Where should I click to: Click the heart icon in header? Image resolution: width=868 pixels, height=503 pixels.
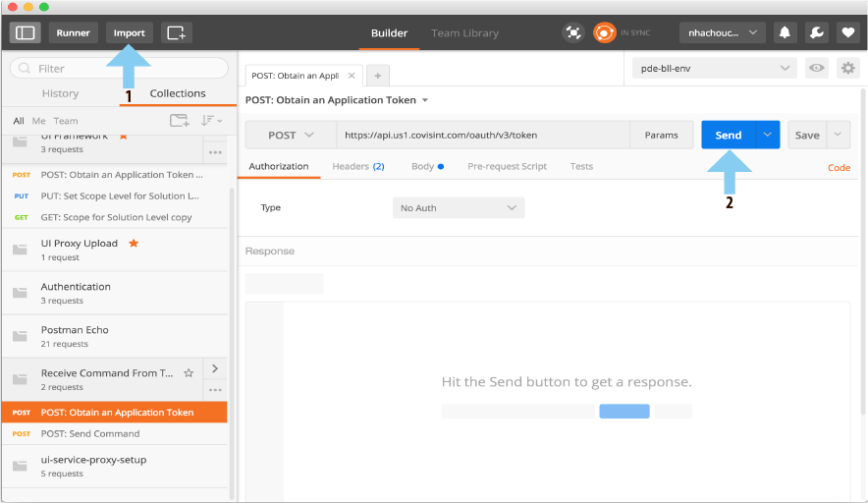point(847,32)
